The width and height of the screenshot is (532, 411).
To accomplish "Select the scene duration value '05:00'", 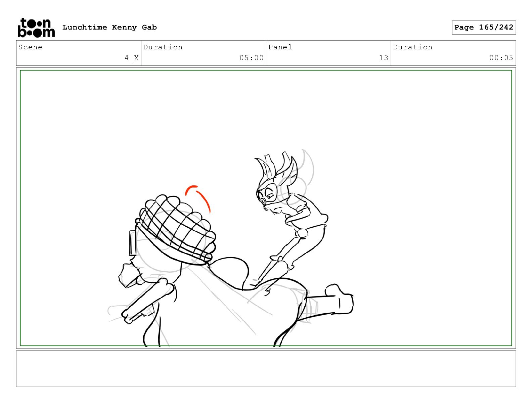I will (x=252, y=58).
